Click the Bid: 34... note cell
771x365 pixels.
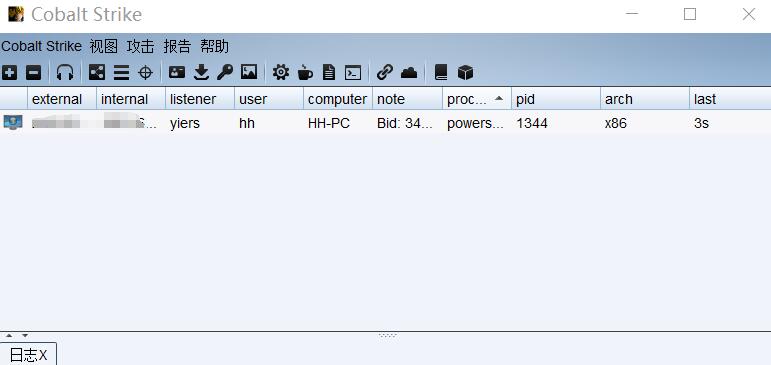tap(408, 123)
